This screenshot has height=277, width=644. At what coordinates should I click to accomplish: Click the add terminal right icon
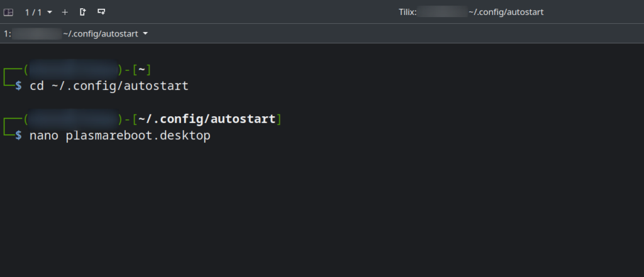82,12
